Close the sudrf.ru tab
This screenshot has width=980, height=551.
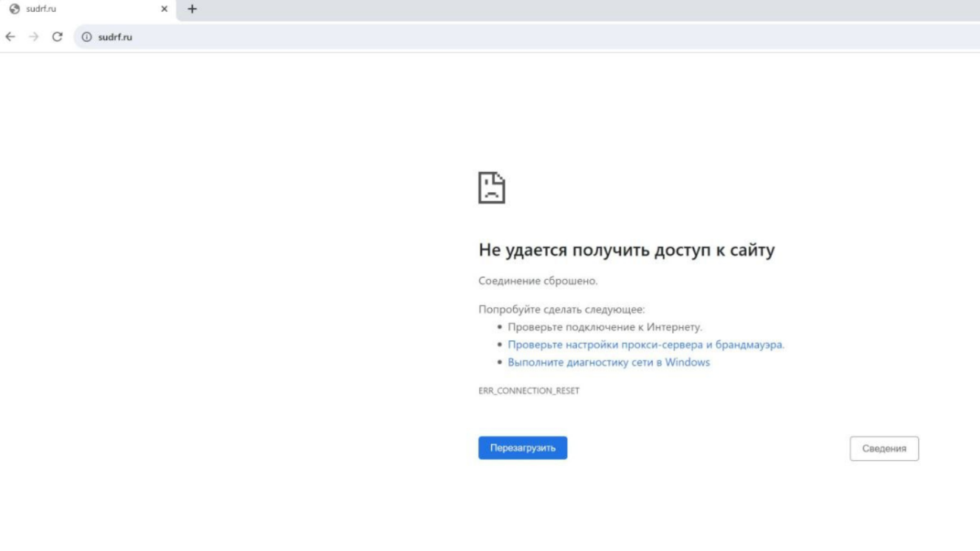point(164,10)
